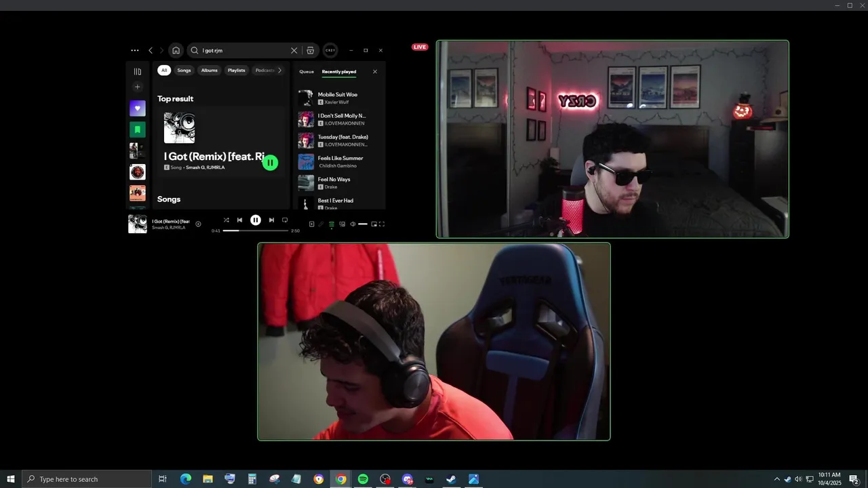
Task: Pause playback in the player bar
Action: [x=256, y=220]
